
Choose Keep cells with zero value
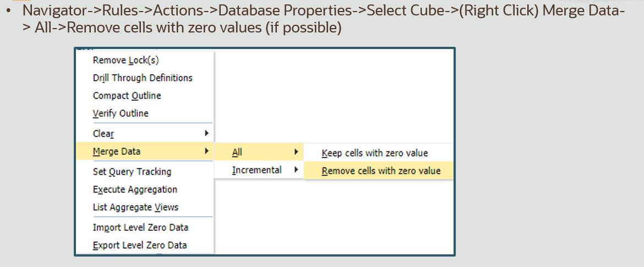click(374, 153)
